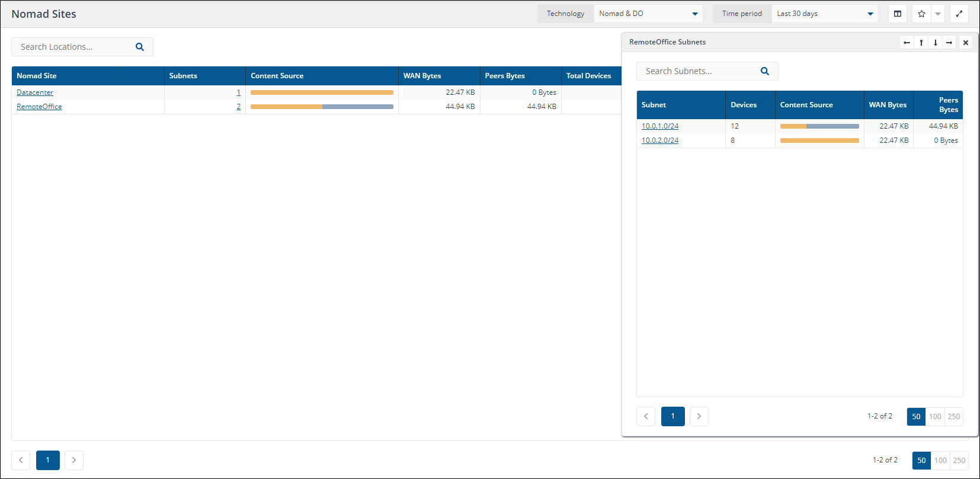Click the star favorite icon
980x479 pixels.
point(921,14)
